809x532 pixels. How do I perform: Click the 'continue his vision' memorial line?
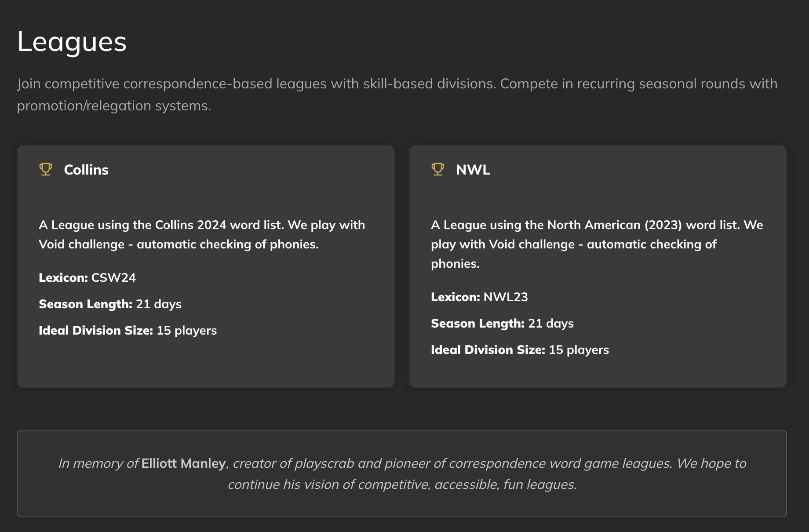pyautogui.click(x=402, y=485)
